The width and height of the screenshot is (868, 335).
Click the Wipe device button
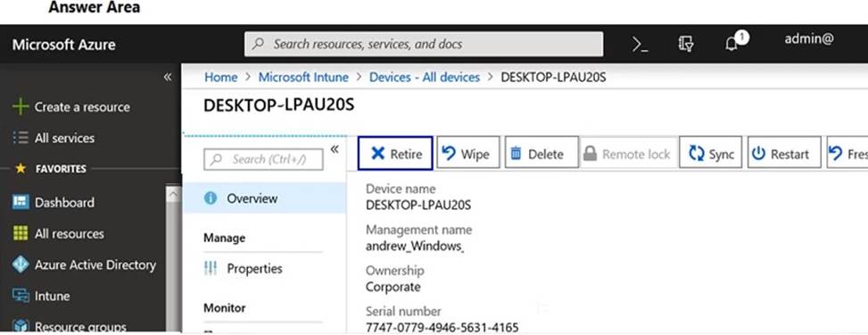[x=467, y=153]
